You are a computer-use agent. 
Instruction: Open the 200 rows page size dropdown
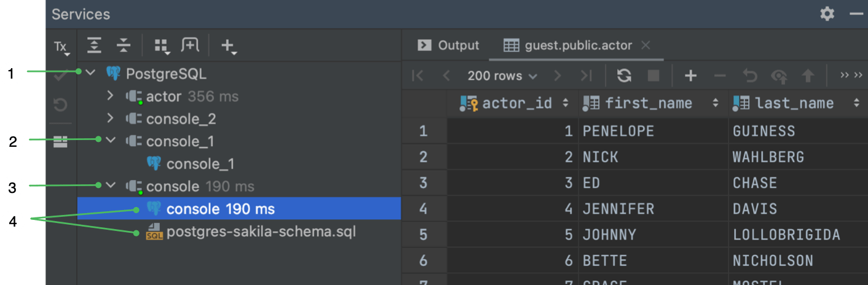[x=502, y=76]
